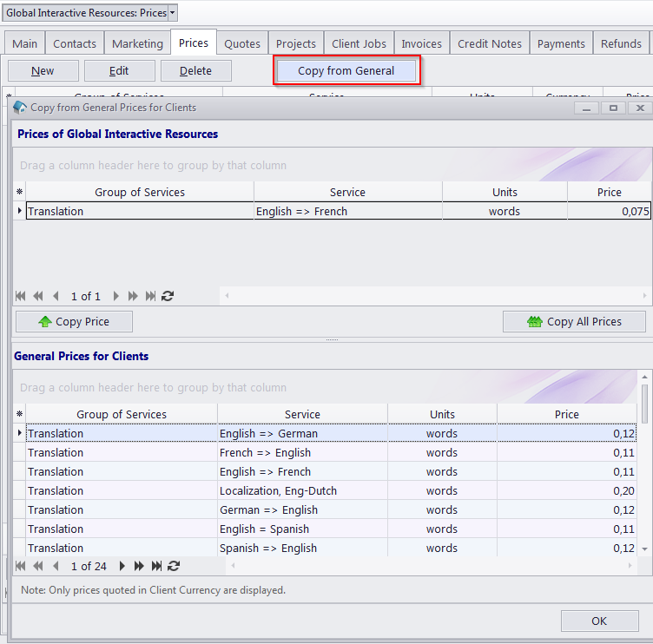Screen dimensions: 653x644
Task: Click the Copy All Prices button
Action: 574,322
